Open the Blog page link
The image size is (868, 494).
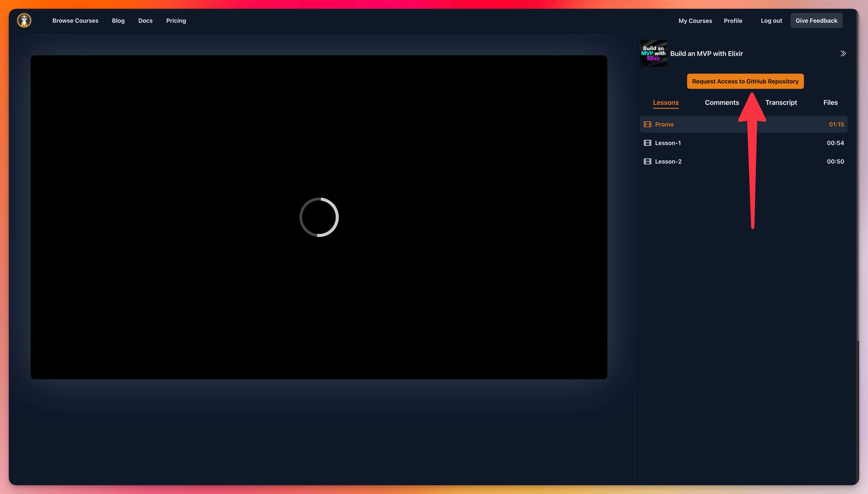(x=118, y=21)
